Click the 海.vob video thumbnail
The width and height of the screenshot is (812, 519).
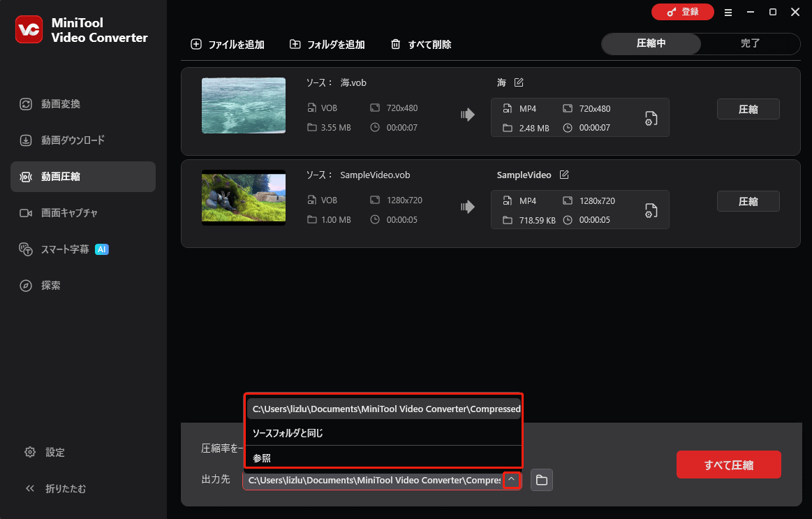(243, 105)
